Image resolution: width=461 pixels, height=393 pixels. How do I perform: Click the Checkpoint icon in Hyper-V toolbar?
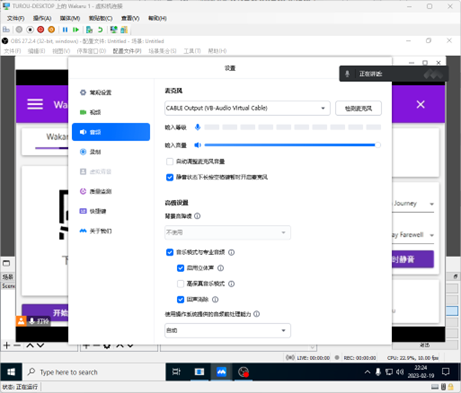89,30
